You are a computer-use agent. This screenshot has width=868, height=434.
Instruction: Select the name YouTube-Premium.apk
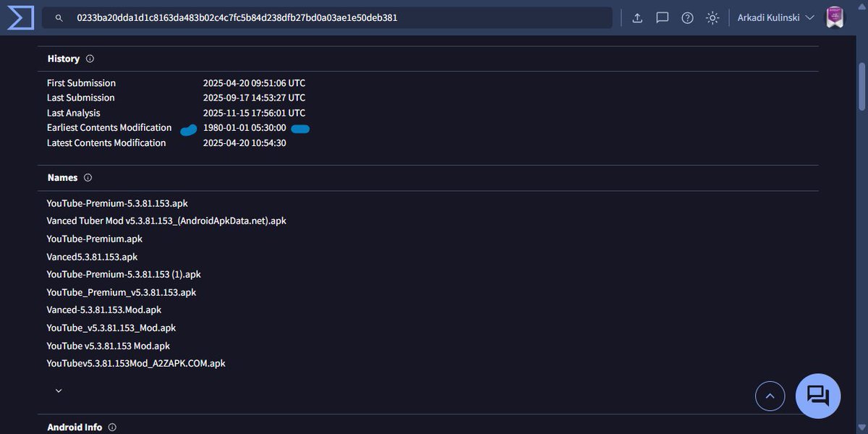coord(95,239)
